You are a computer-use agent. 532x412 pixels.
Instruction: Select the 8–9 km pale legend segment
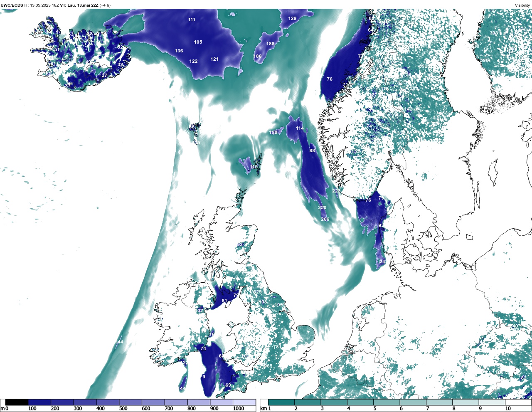466,402
